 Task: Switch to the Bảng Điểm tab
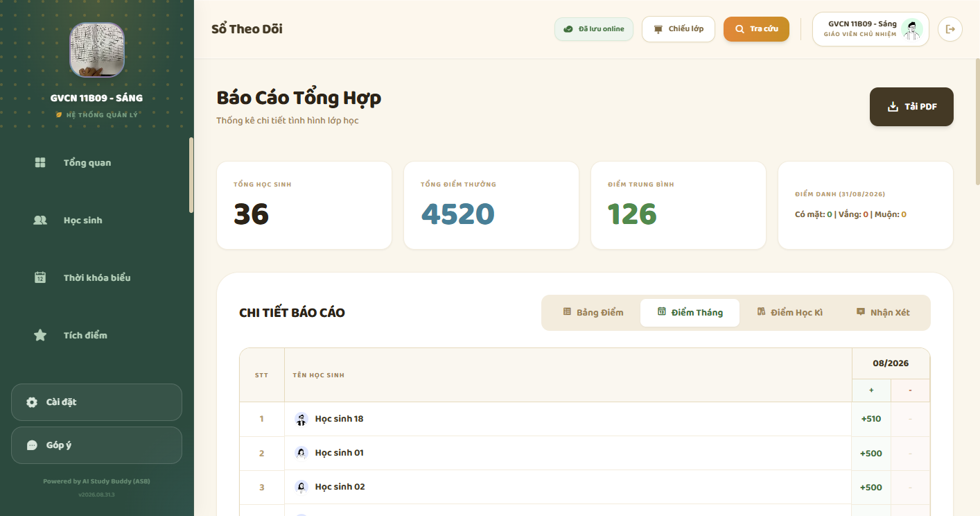tap(593, 313)
